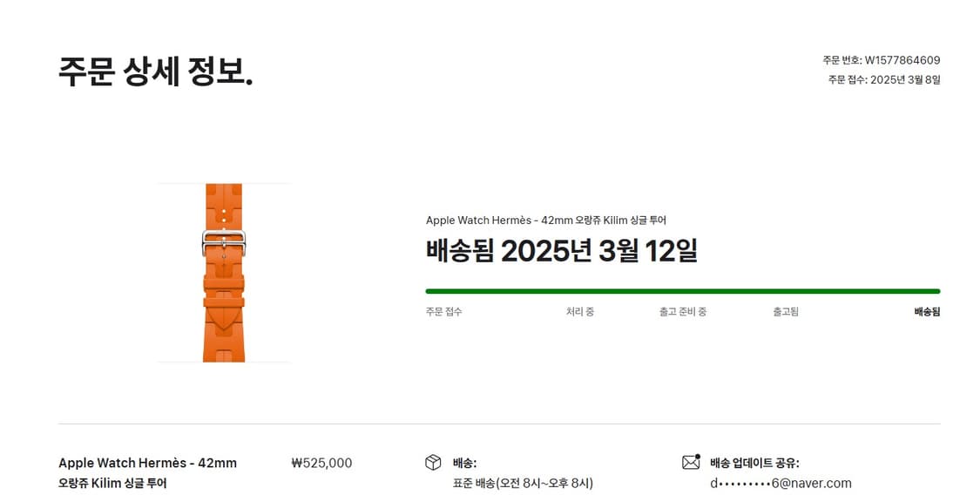
Task: Click the shipping box icon
Action: pyautogui.click(x=433, y=462)
